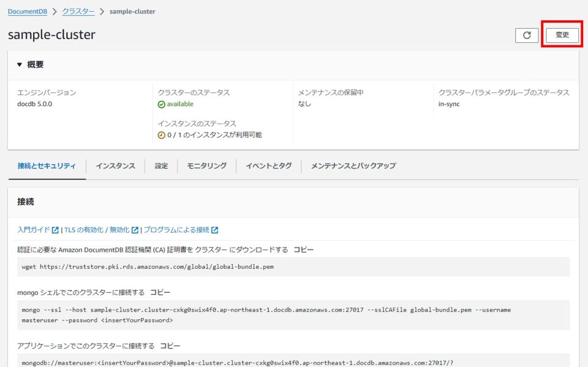Click the refresh icon button

pos(527,36)
